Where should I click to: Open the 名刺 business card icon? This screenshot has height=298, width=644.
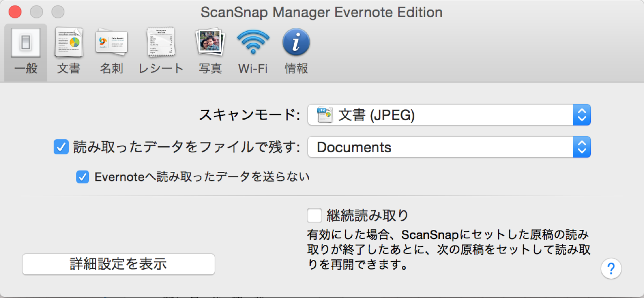pos(112,42)
